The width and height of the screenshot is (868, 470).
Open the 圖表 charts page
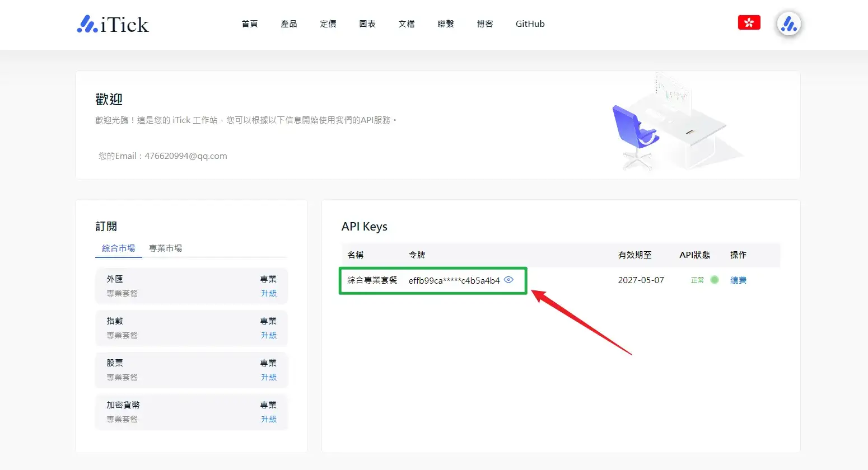point(367,24)
